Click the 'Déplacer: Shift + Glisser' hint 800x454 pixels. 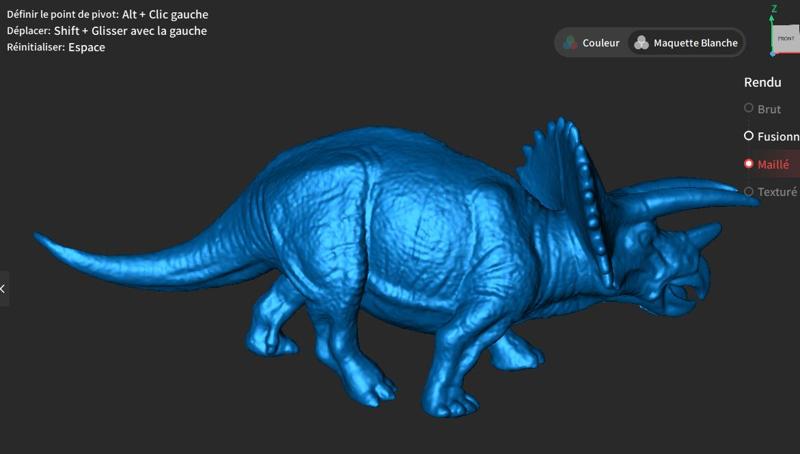pyautogui.click(x=107, y=31)
